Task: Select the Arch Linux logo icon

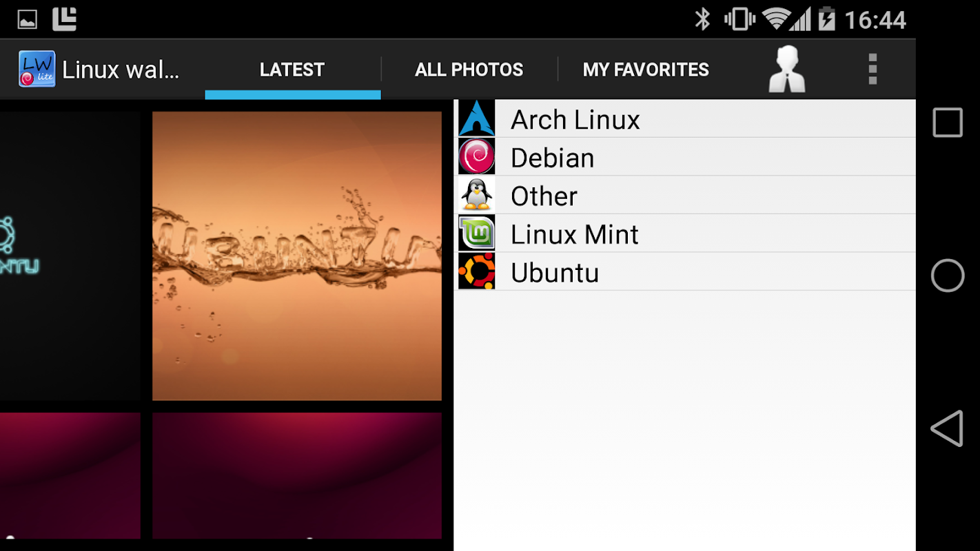Action: tap(476, 118)
